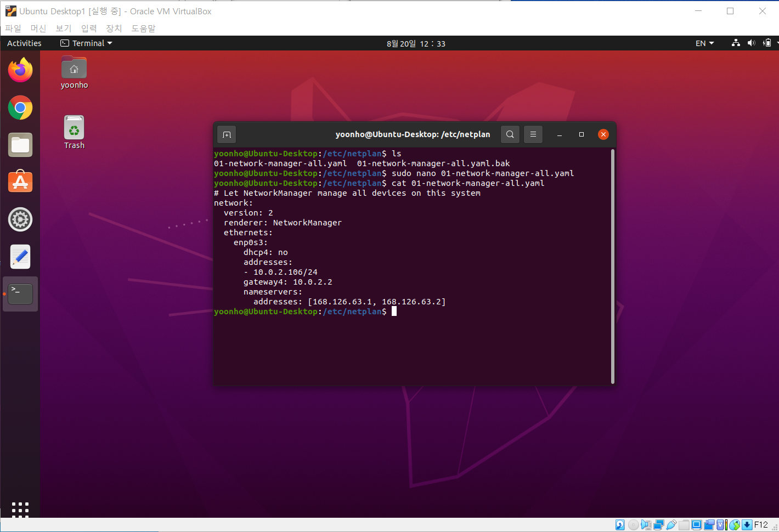Click the terminal title yoonho@Ubuntu-Desktop: /etc/netplan
Screen dimensions: 779x532
pyautogui.click(x=413, y=134)
